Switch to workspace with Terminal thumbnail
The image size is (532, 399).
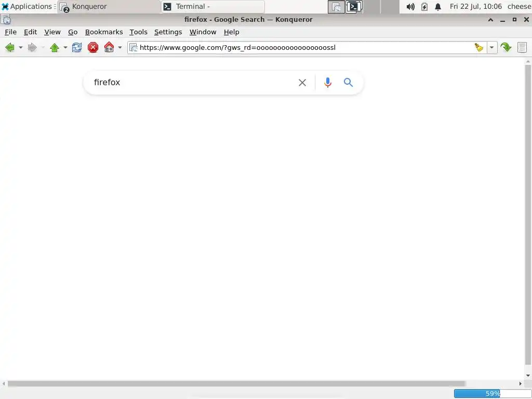(354, 7)
